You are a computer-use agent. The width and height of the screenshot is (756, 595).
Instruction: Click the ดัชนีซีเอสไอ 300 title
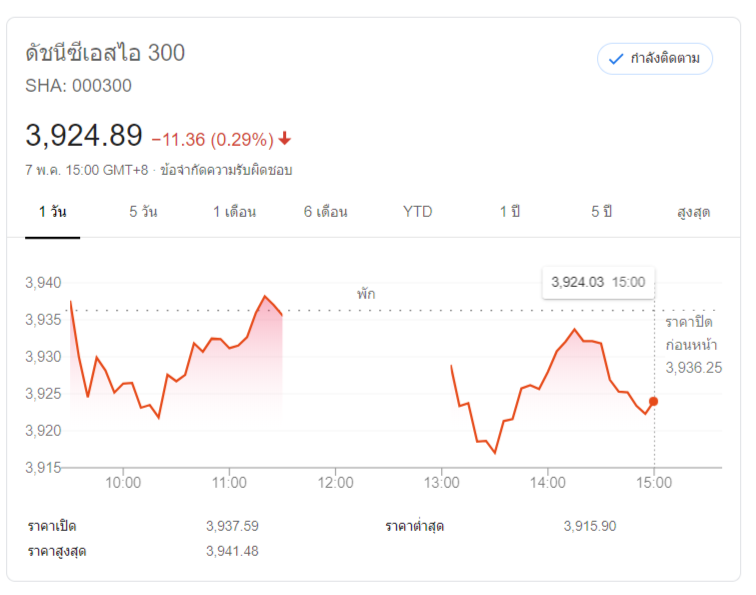[x=105, y=53]
